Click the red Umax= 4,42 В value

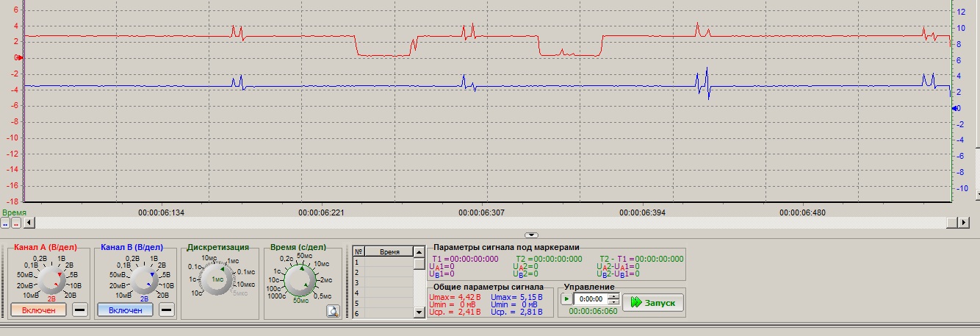pyautogui.click(x=454, y=296)
